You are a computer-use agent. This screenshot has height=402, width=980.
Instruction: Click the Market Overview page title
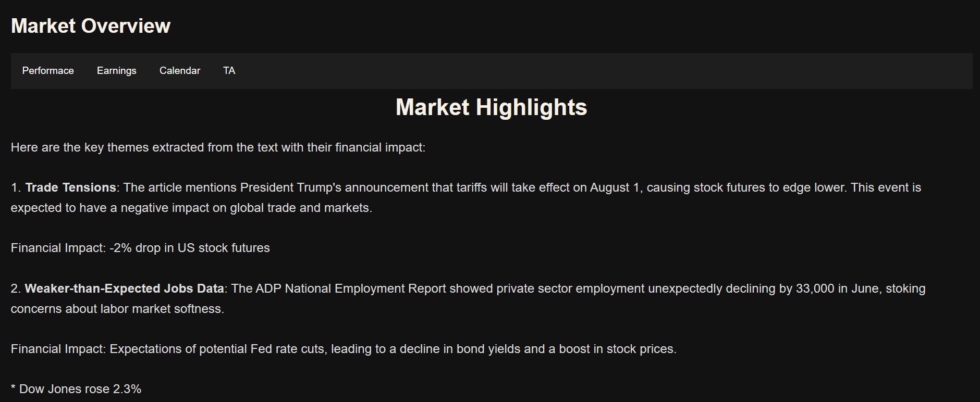pos(91,26)
